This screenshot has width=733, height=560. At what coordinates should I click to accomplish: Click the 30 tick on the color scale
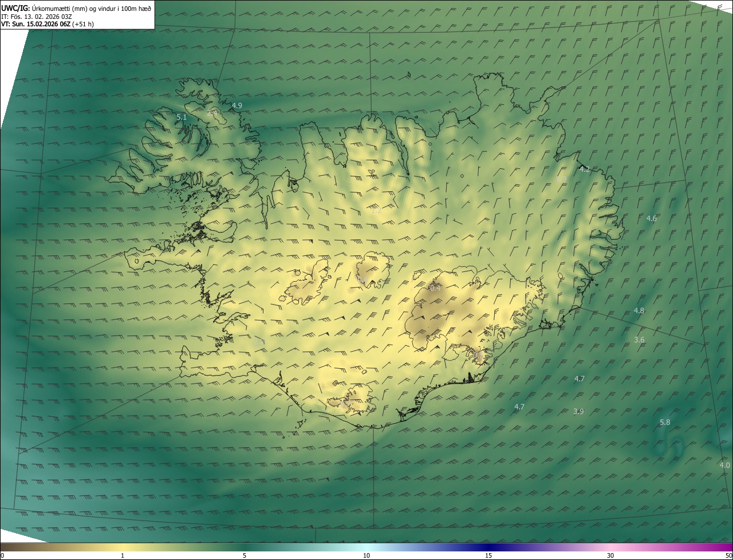tap(610, 555)
